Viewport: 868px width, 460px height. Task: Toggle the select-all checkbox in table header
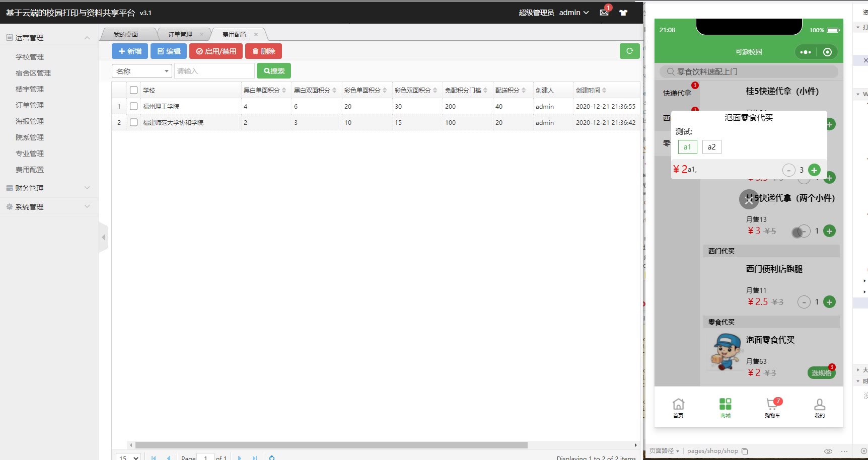click(x=133, y=90)
